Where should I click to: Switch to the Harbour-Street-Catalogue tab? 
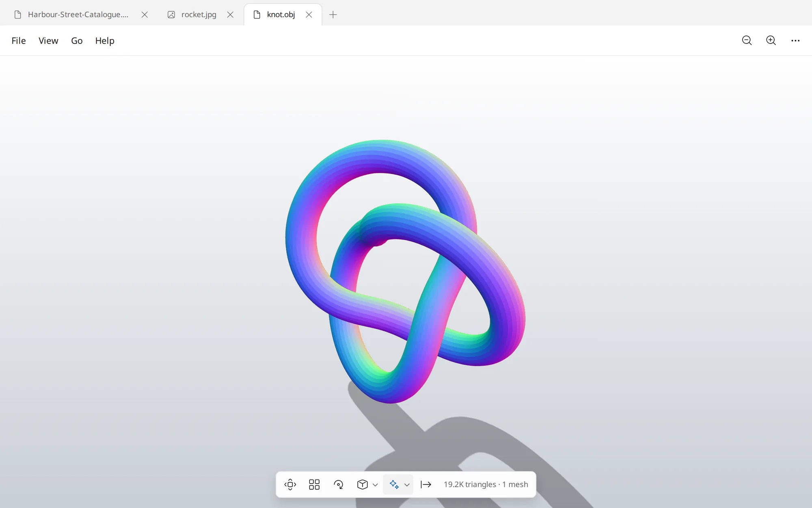point(78,15)
